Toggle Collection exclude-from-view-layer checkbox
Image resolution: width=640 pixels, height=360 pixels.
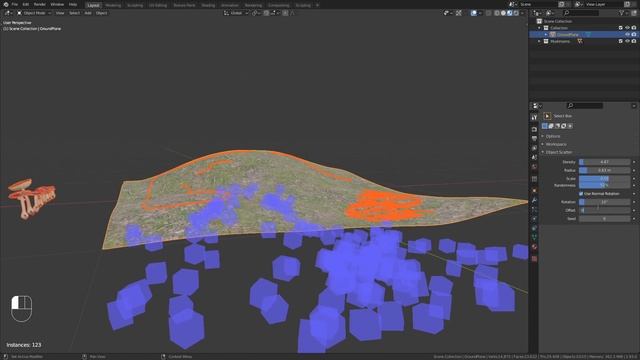tap(621, 28)
